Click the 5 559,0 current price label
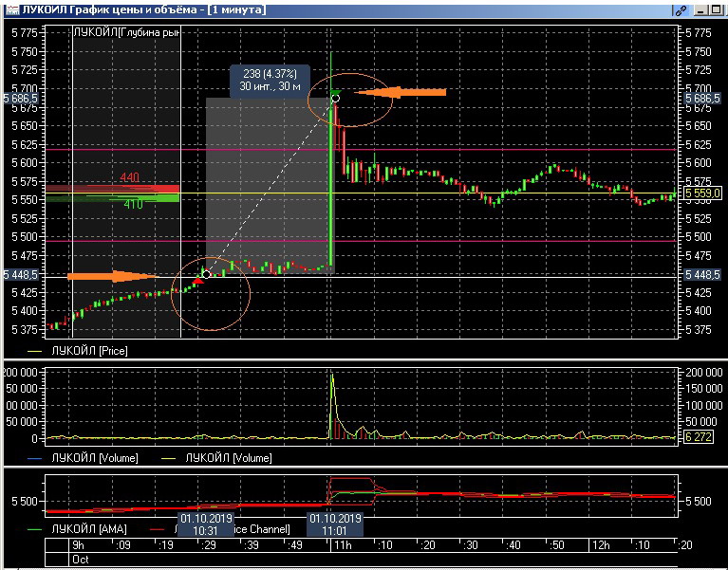Image resolution: width=728 pixels, height=570 pixels. point(703,193)
